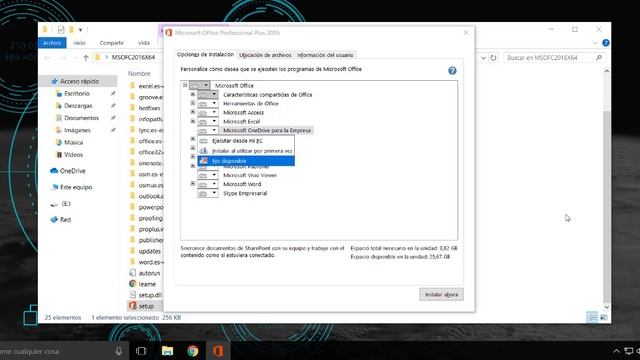
Task: Refresh the Explorer folder view
Action: click(493, 58)
